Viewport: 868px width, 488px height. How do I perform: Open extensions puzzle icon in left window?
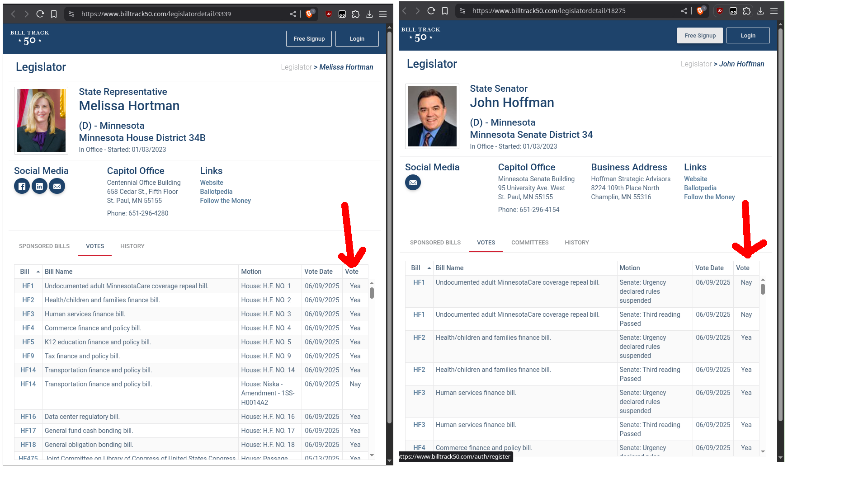pos(356,14)
